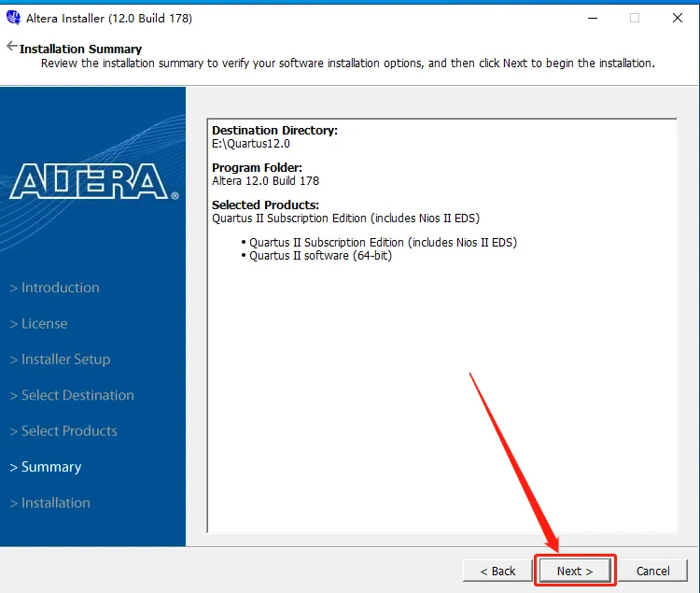Select the Introduction step in sidebar
This screenshot has width=700, height=593.
coord(54,288)
